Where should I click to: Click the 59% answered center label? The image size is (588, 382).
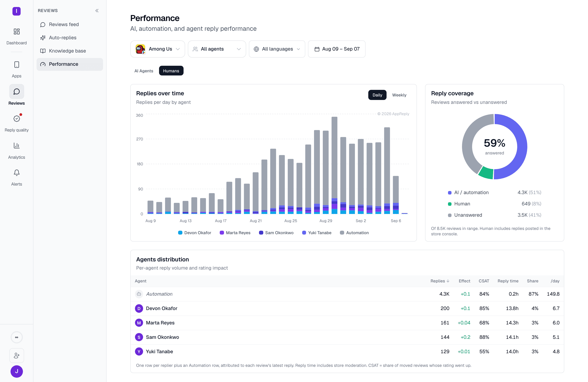(494, 146)
